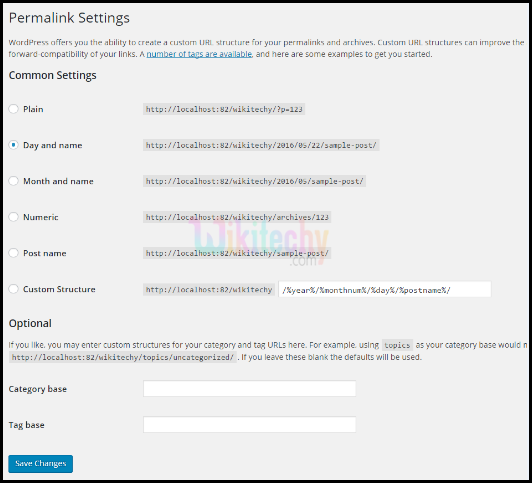Click the Numeric example URL ending archives/123
The width and height of the screenshot is (532, 483).
(237, 217)
